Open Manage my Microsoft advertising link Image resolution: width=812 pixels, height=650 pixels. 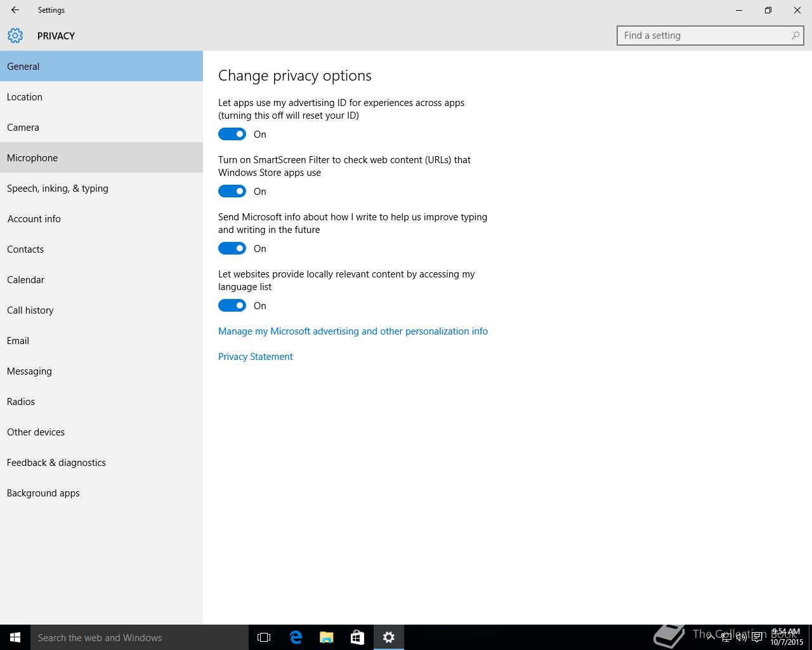coord(353,331)
